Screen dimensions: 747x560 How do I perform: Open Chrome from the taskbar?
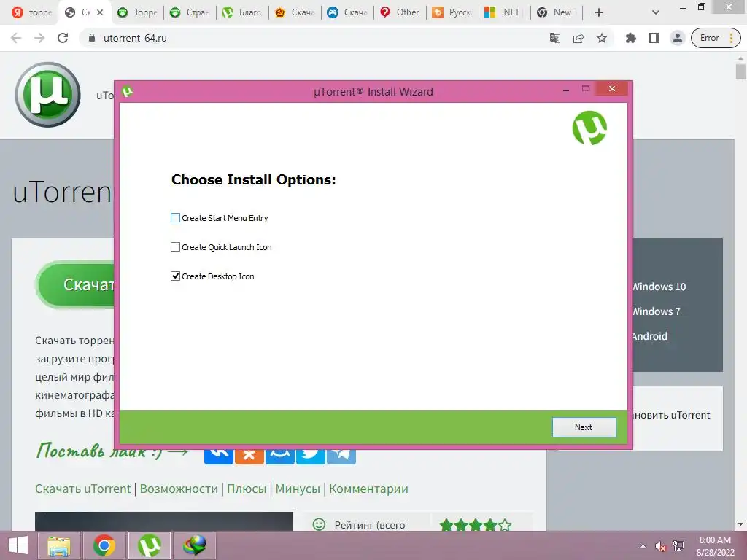click(x=104, y=545)
